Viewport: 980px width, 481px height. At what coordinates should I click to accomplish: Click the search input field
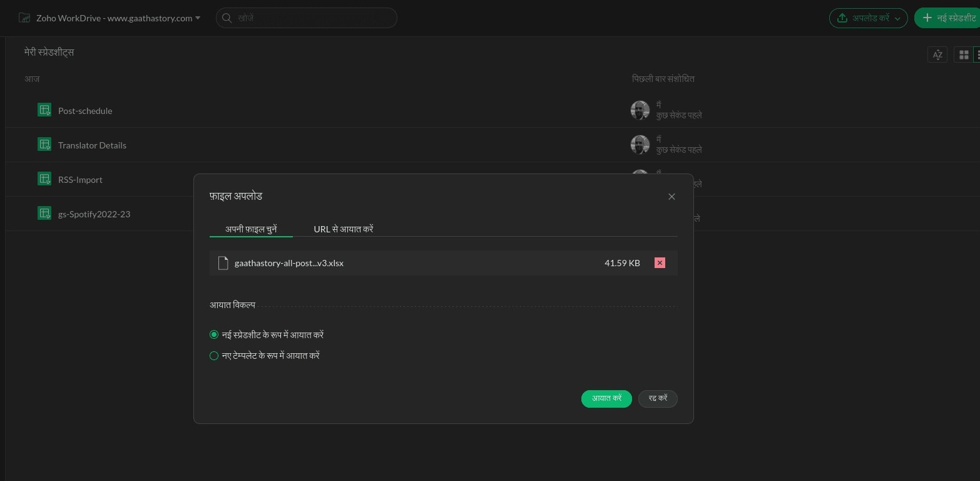click(x=307, y=18)
